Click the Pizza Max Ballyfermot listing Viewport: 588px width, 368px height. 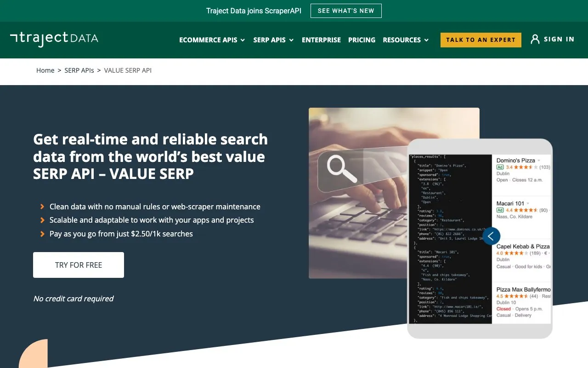click(522, 302)
